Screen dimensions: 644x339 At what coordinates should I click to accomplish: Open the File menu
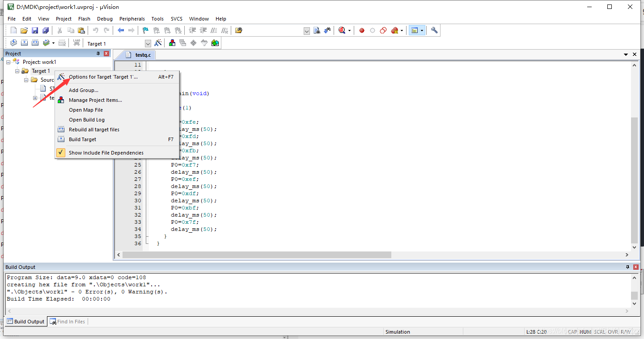click(12, 19)
